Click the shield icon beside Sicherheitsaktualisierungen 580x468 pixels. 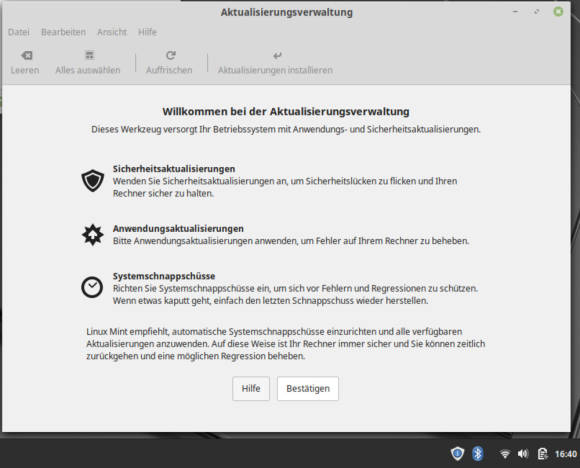(x=92, y=181)
